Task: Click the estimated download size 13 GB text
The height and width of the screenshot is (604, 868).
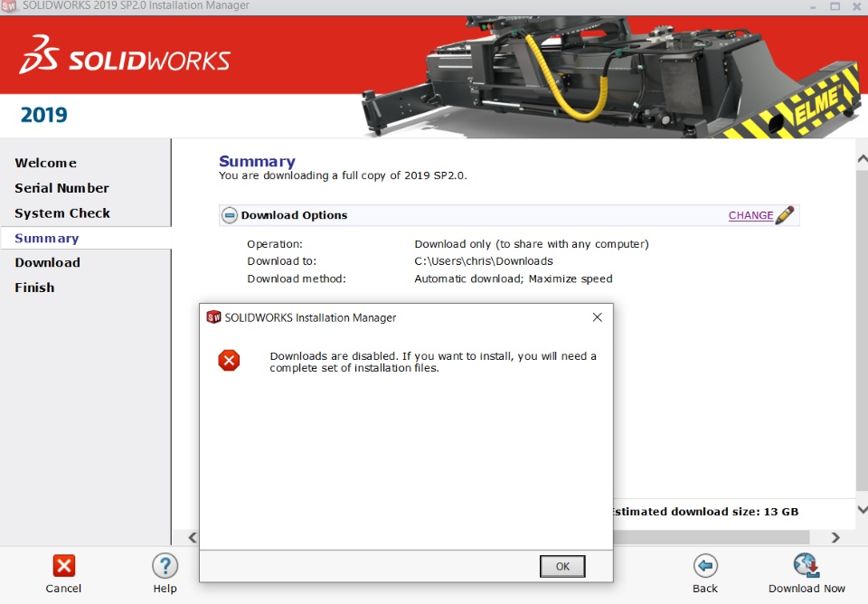Action: [706, 512]
